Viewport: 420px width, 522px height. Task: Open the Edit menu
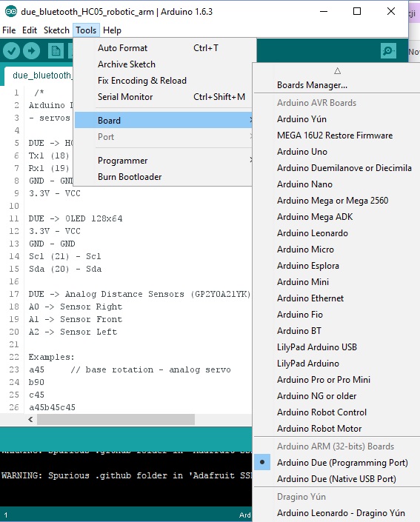30,30
